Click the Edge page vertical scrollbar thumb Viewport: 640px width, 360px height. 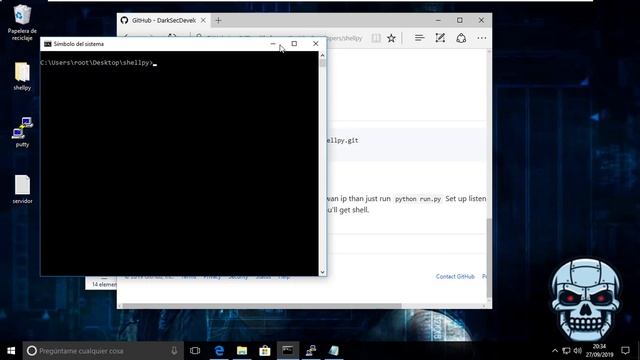(x=489, y=258)
